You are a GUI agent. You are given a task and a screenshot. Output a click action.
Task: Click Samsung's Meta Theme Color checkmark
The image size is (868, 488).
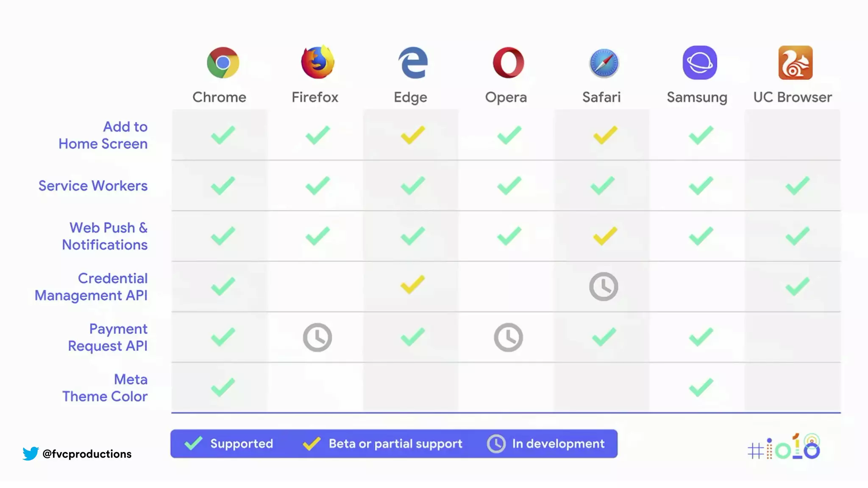point(701,387)
